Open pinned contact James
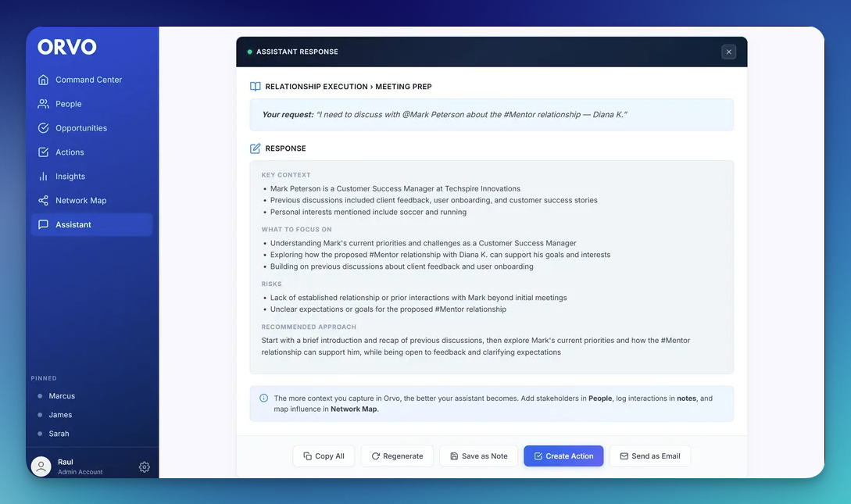Viewport: 851px width, 504px height. click(60, 415)
